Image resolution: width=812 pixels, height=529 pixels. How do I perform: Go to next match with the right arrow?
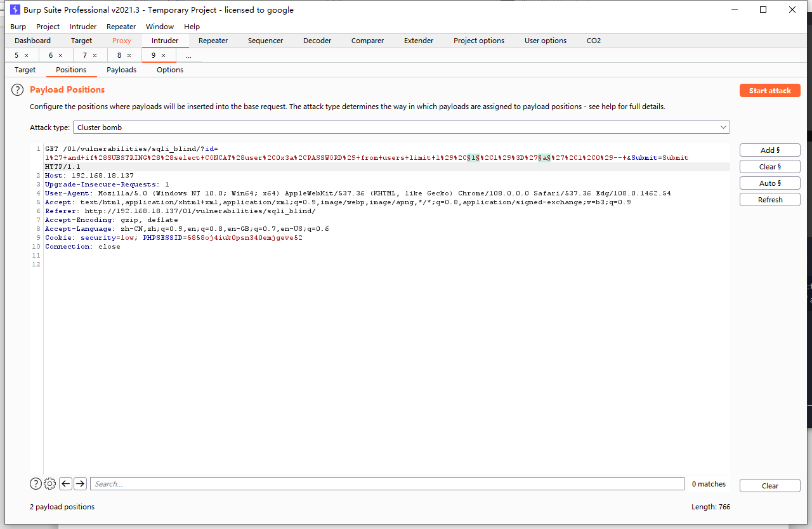coord(80,484)
